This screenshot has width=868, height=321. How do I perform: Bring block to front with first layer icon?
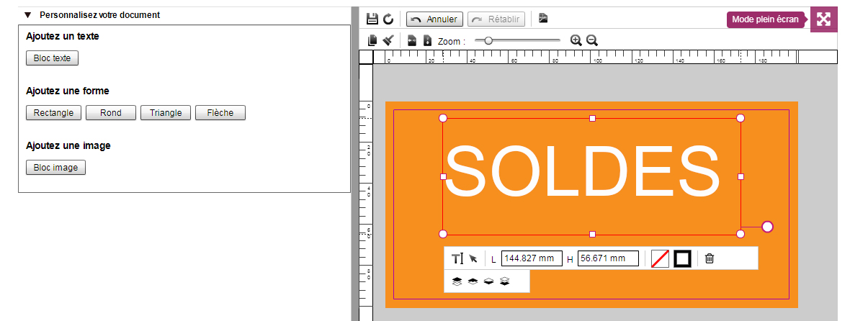tap(457, 281)
